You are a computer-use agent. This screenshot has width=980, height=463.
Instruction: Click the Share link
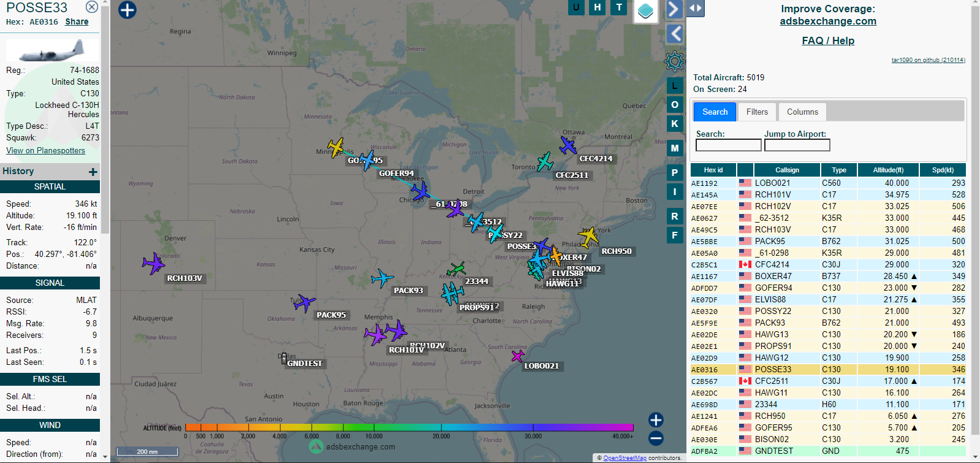click(77, 21)
